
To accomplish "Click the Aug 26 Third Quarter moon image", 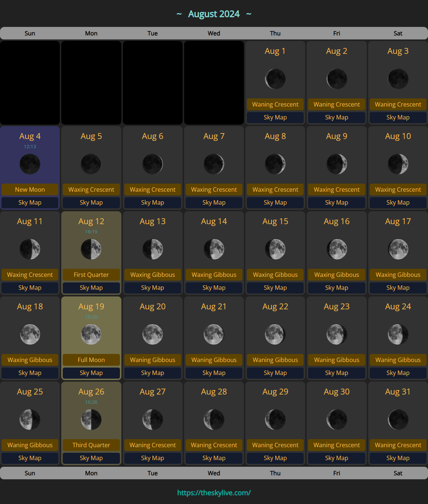I will click(x=91, y=420).
